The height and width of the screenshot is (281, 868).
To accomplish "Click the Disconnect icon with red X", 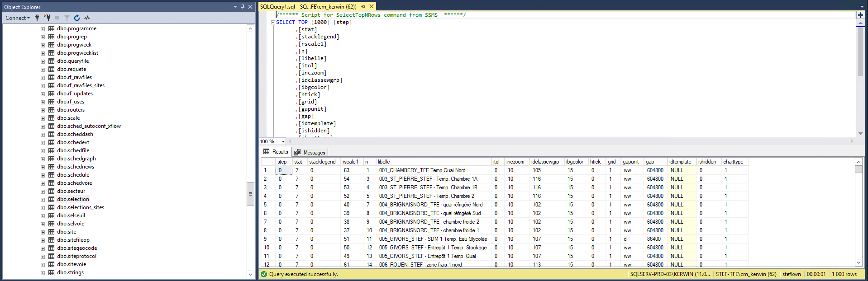I will [x=47, y=18].
